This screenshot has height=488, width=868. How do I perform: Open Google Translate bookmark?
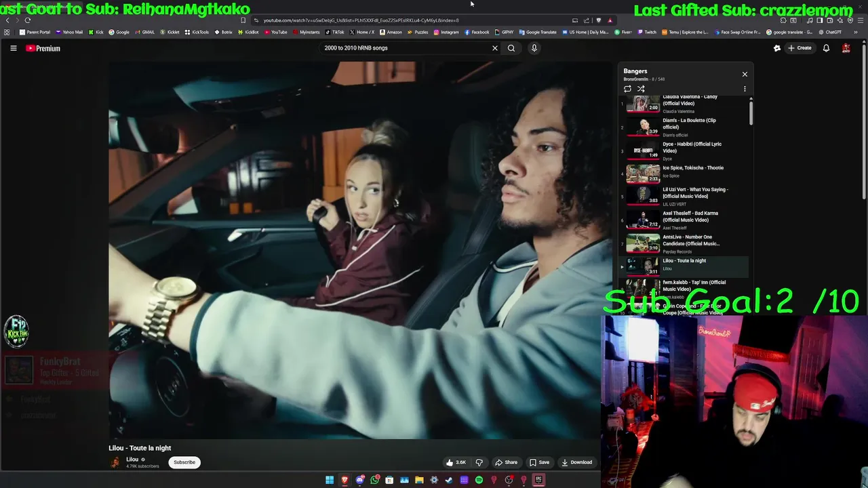coord(538,32)
